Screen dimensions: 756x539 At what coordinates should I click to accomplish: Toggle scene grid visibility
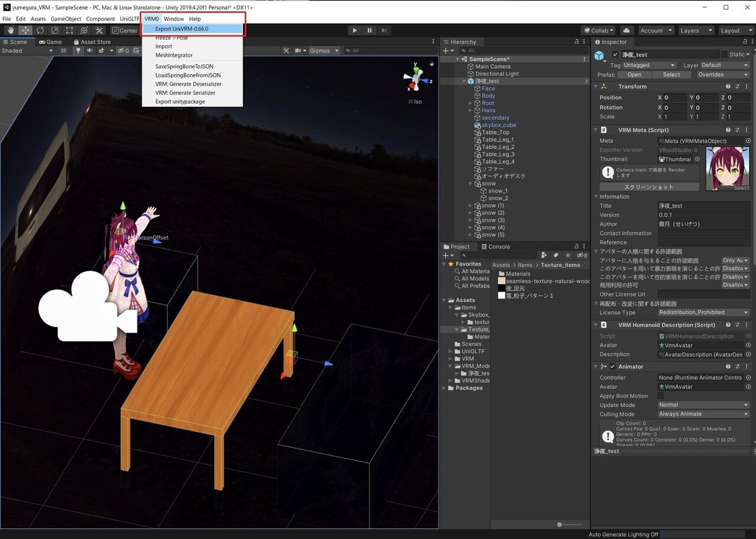coord(135,50)
